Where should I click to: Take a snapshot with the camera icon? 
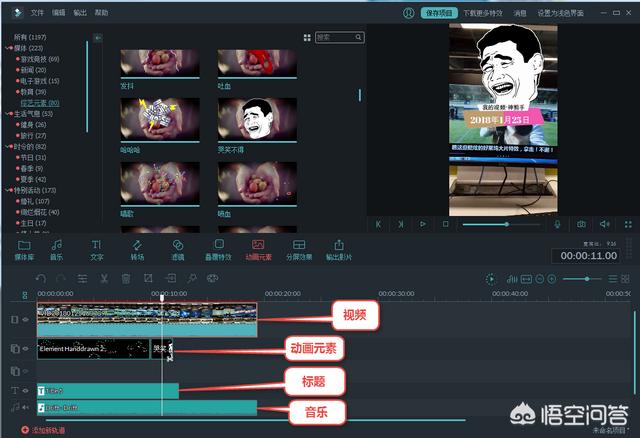tap(582, 224)
